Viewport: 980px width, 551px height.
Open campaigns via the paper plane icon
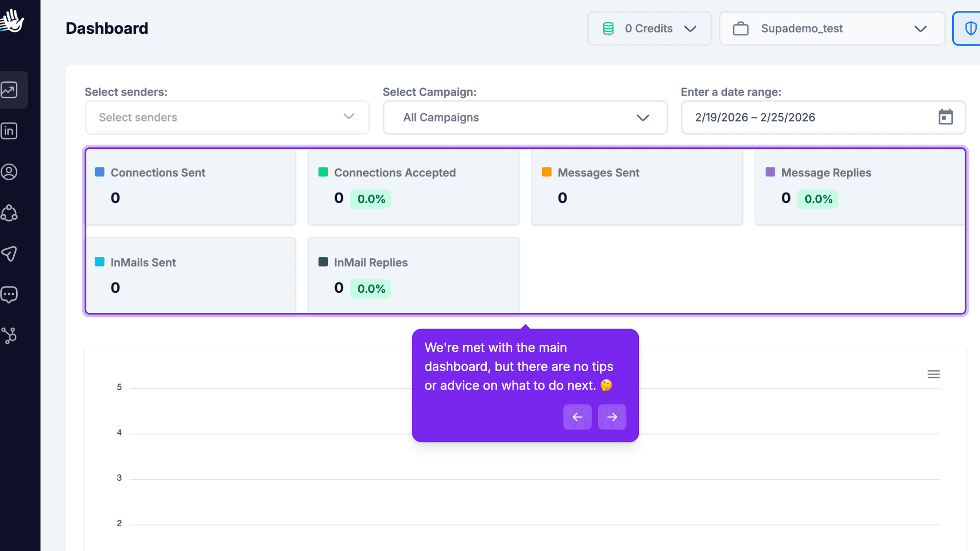(x=10, y=254)
